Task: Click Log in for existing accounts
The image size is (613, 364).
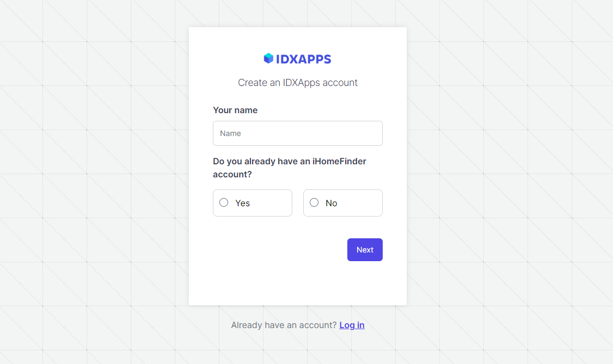Action: 352,325
